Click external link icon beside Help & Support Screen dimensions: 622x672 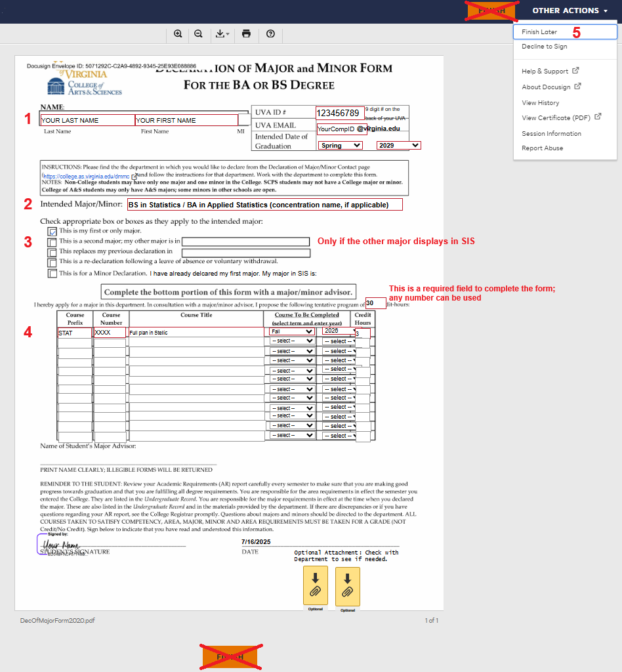coord(575,70)
